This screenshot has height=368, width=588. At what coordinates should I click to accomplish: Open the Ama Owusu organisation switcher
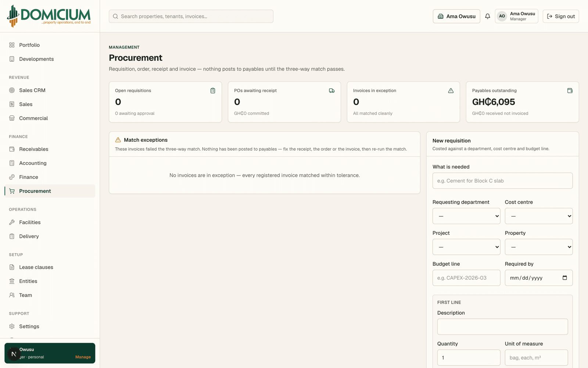(x=456, y=16)
